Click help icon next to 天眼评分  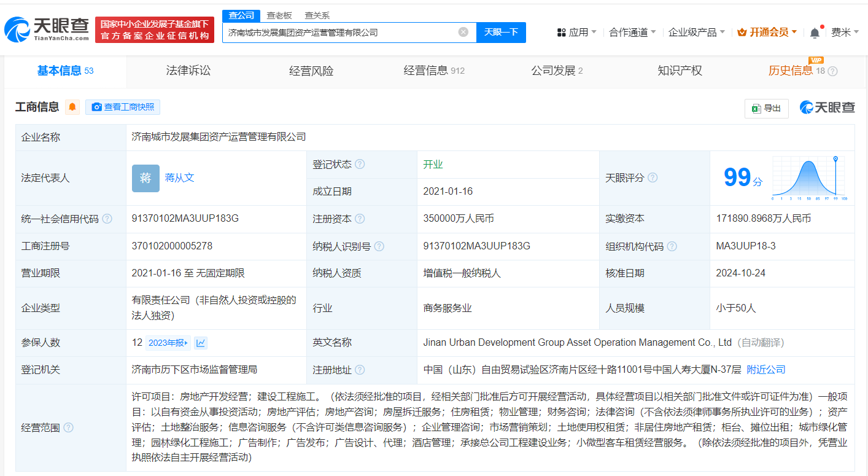[x=653, y=178]
